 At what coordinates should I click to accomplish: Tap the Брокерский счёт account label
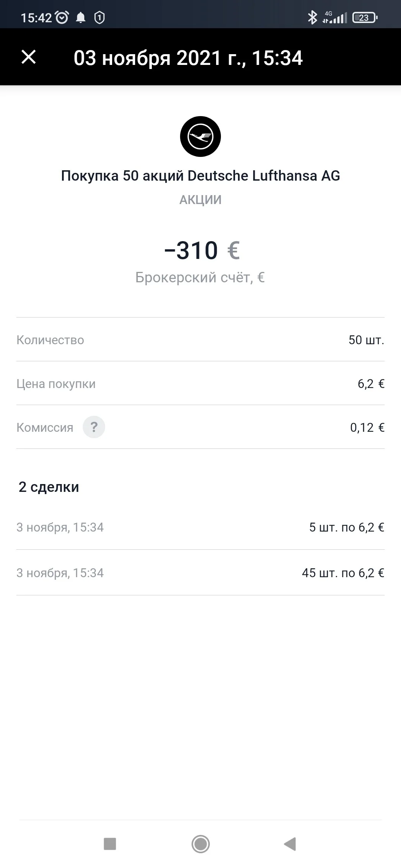[x=200, y=277]
